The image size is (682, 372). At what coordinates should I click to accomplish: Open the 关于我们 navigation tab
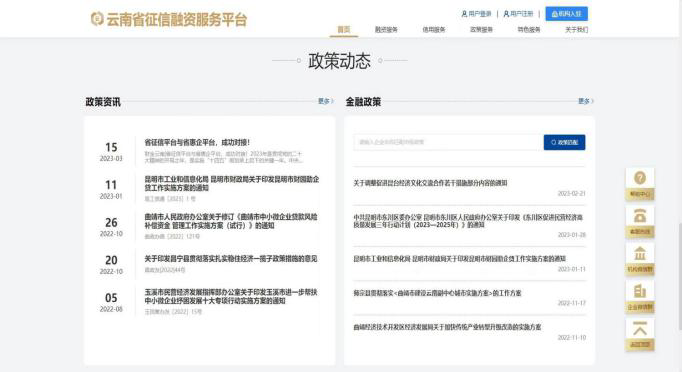576,30
